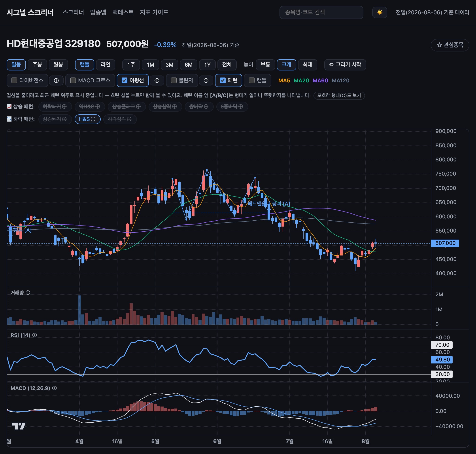Click the 900,000 price axis label
The width and height of the screenshot is (476, 454).
pos(446,131)
